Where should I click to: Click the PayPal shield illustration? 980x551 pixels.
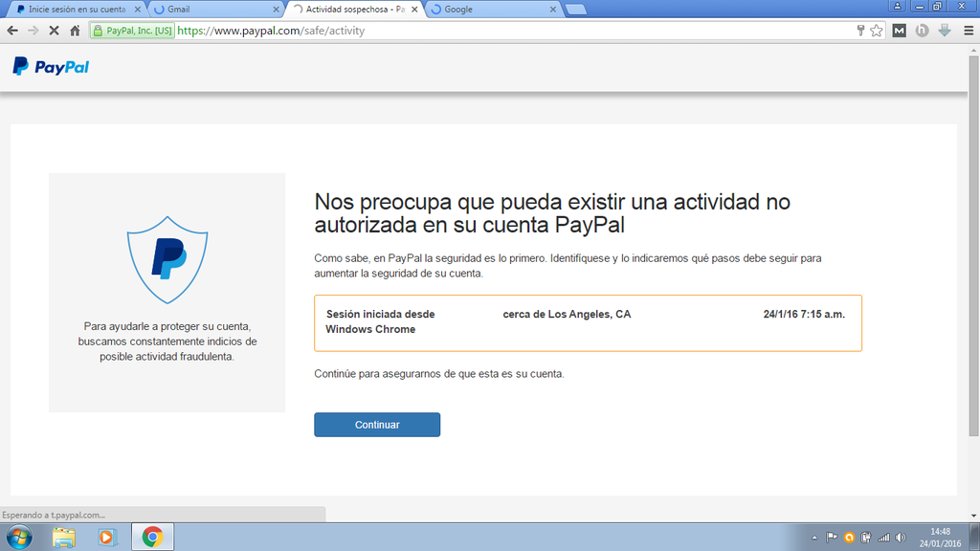pyautogui.click(x=167, y=260)
